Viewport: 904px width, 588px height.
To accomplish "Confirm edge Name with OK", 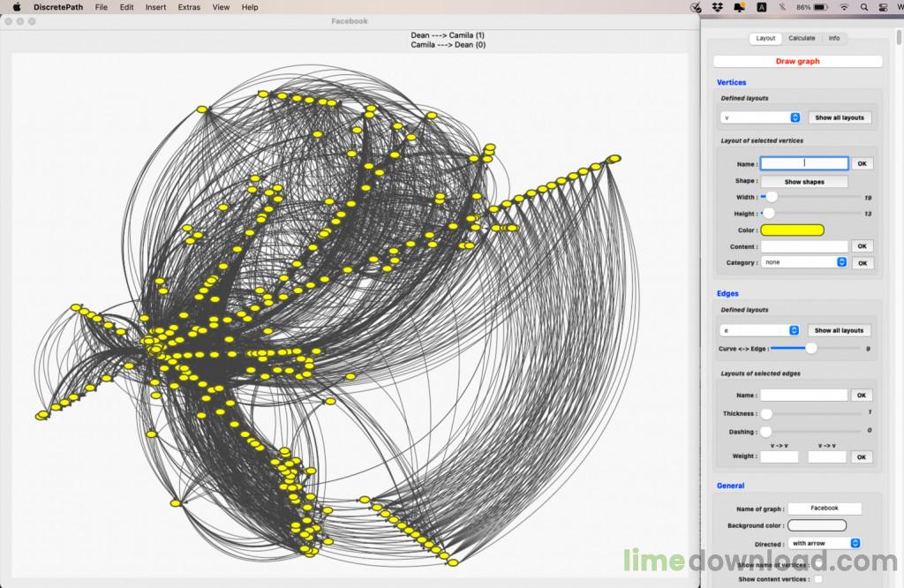I will click(862, 395).
